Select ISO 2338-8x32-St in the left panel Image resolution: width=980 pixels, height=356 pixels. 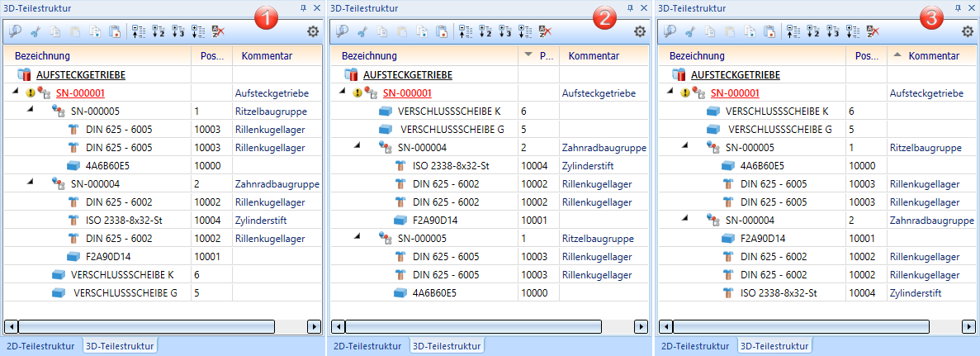[122, 221]
